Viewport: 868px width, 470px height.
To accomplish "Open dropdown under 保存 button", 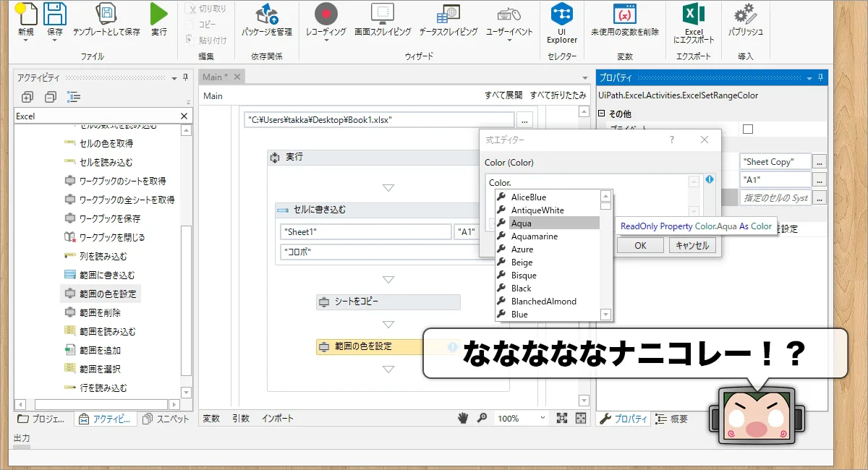I will tap(55, 40).
